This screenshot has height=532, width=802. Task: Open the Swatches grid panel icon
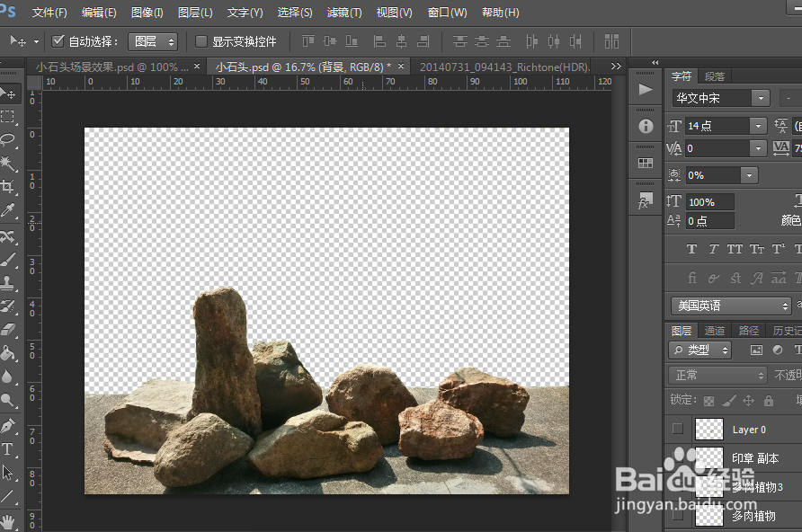coord(646,163)
